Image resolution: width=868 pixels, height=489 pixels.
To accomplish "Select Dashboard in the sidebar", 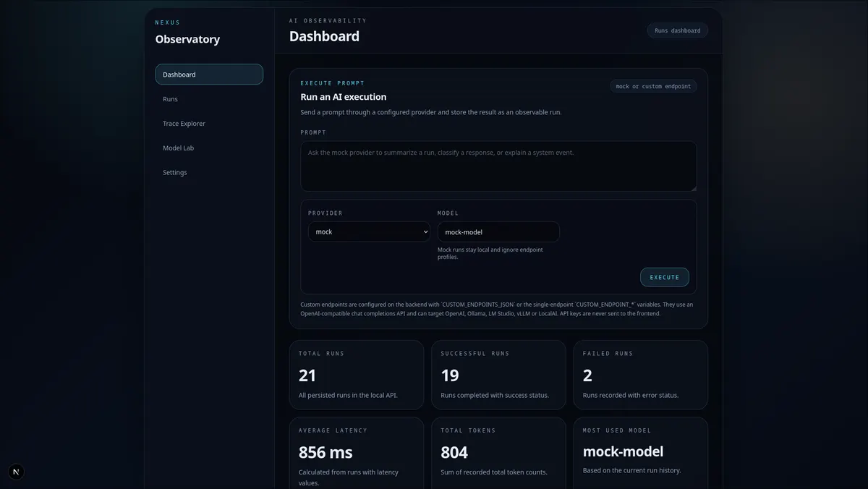I will click(x=209, y=75).
